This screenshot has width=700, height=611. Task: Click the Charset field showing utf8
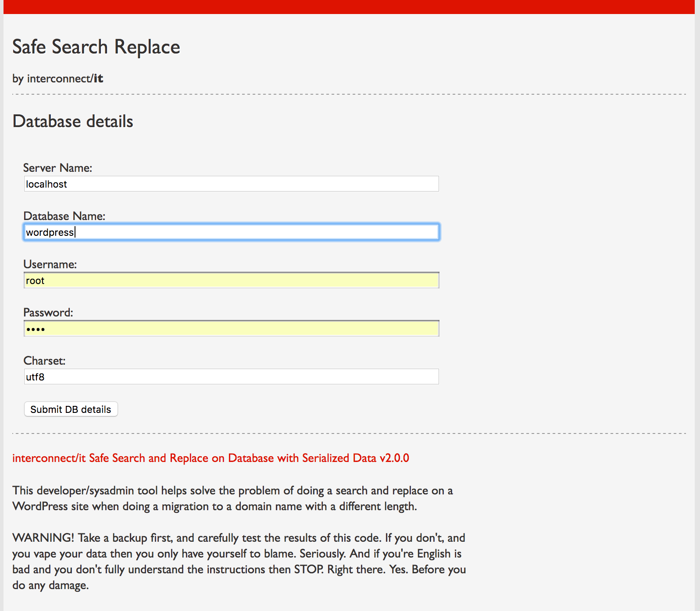(231, 377)
